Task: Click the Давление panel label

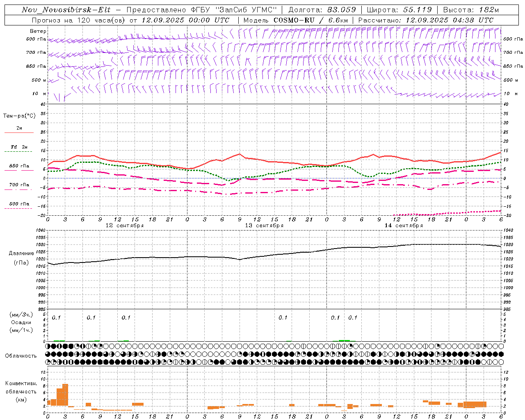Action: [x=21, y=253]
